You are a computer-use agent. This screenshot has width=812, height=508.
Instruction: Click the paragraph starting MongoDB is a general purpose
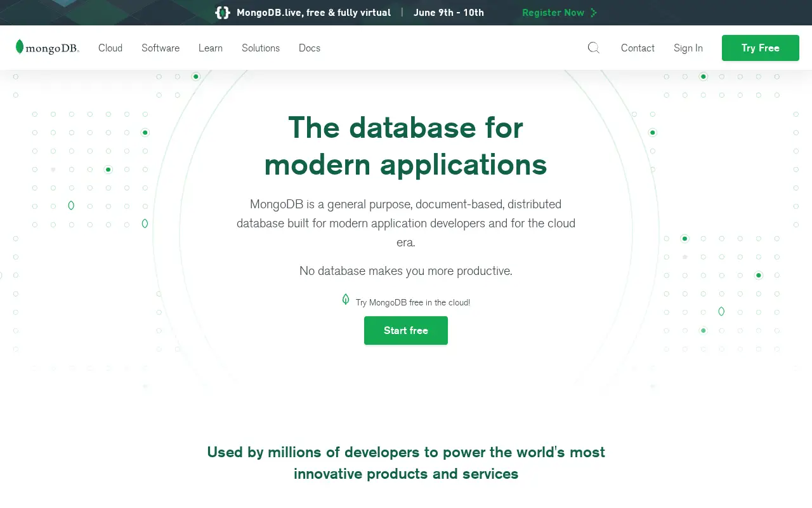(406, 224)
